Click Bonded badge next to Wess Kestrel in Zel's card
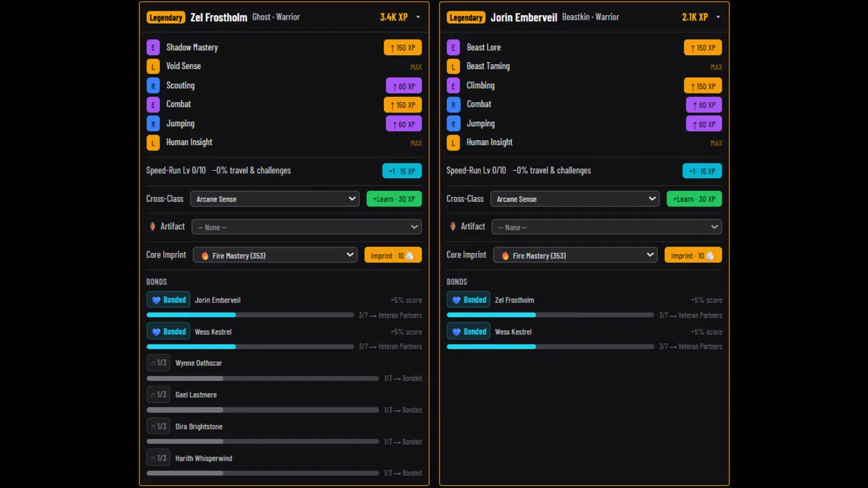The image size is (868, 488). (x=168, y=331)
